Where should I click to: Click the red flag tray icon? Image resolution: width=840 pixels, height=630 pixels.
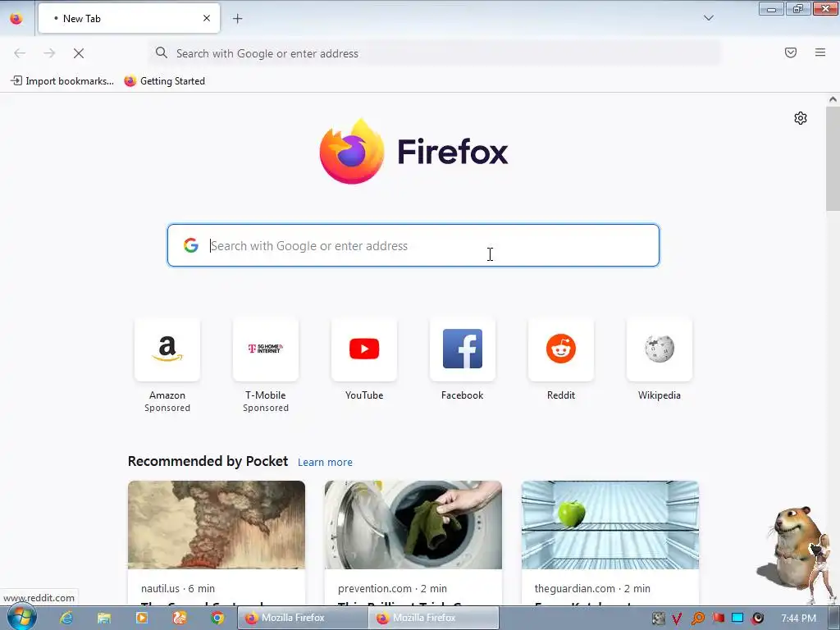point(718,618)
